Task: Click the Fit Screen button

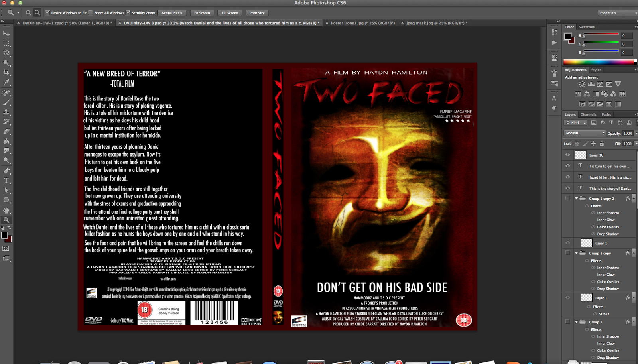Action: pyautogui.click(x=202, y=12)
